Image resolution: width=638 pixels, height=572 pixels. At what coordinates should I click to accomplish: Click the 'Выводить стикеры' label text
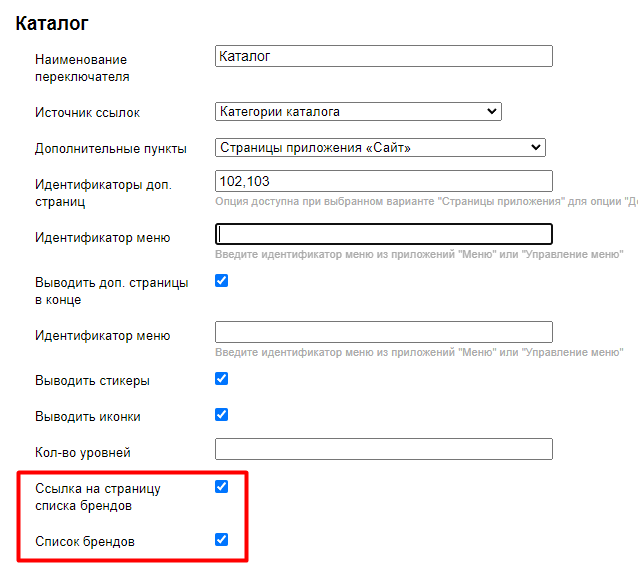pos(93,381)
